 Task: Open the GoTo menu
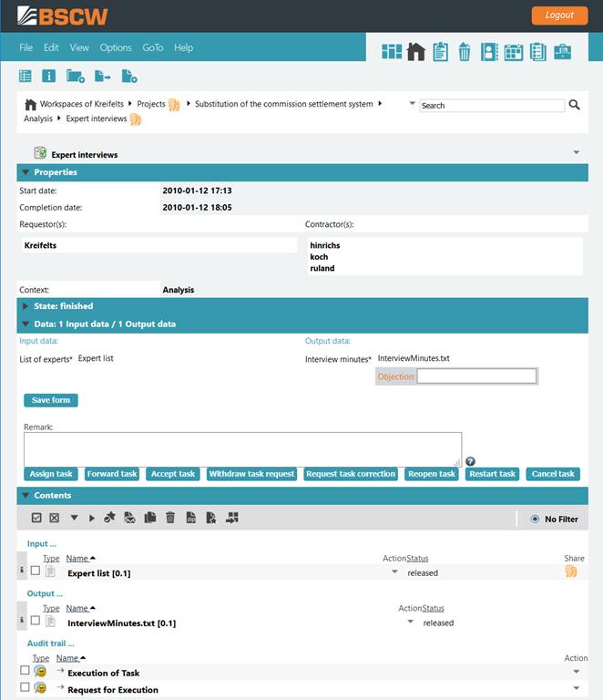pyautogui.click(x=153, y=47)
